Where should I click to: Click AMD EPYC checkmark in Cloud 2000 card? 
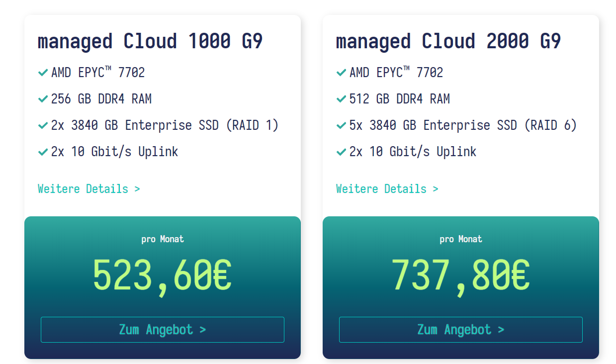(x=341, y=73)
